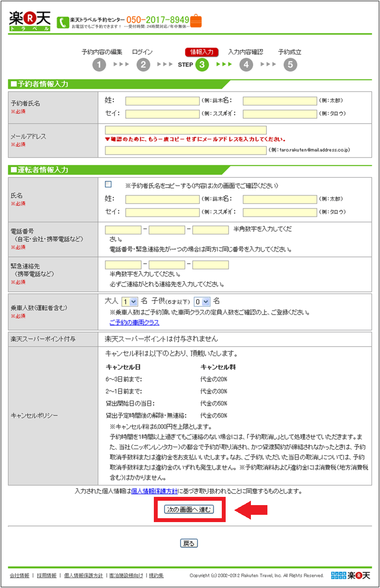Viewport: 380px width, 588px height.
Task: Click the orange briefcase icon
Action: pyautogui.click(x=196, y=21)
